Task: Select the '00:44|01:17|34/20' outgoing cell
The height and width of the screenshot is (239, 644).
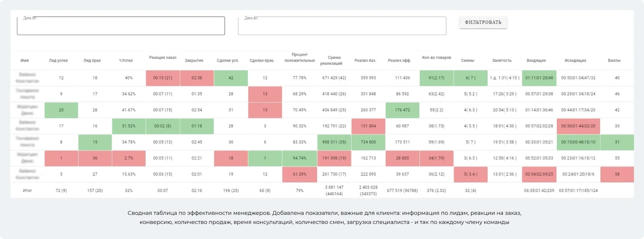Action: click(578, 110)
